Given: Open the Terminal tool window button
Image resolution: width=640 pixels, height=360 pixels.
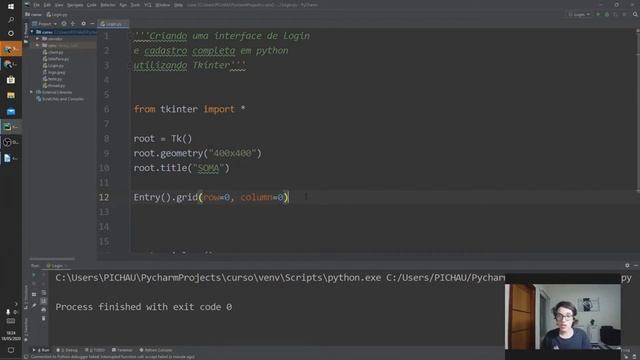Looking at the screenshot, I should click(x=122, y=350).
